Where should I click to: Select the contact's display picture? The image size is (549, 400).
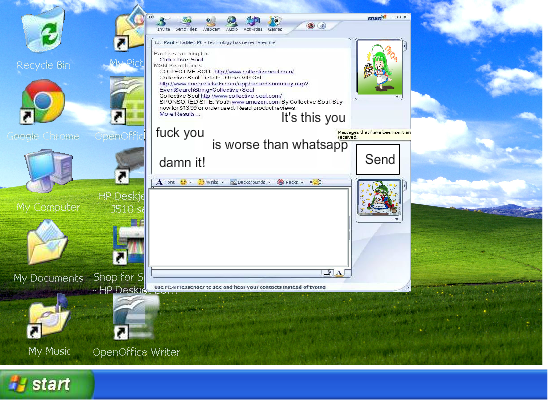click(379, 67)
